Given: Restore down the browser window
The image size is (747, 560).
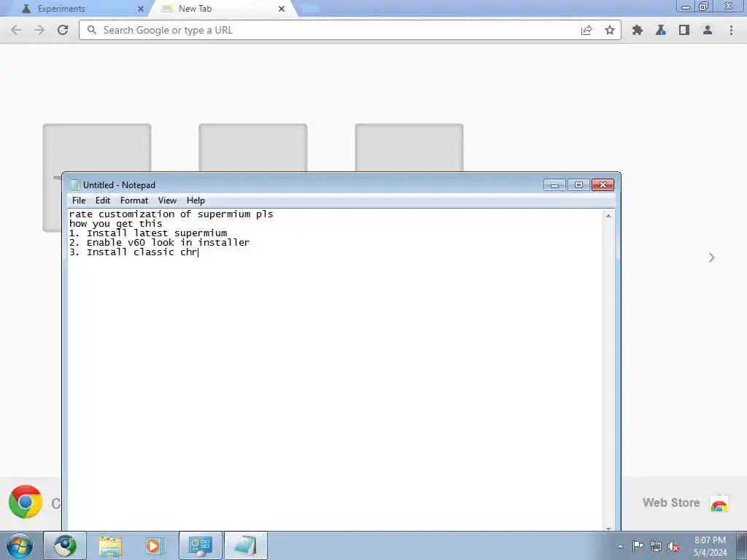Looking at the screenshot, I should [704, 7].
